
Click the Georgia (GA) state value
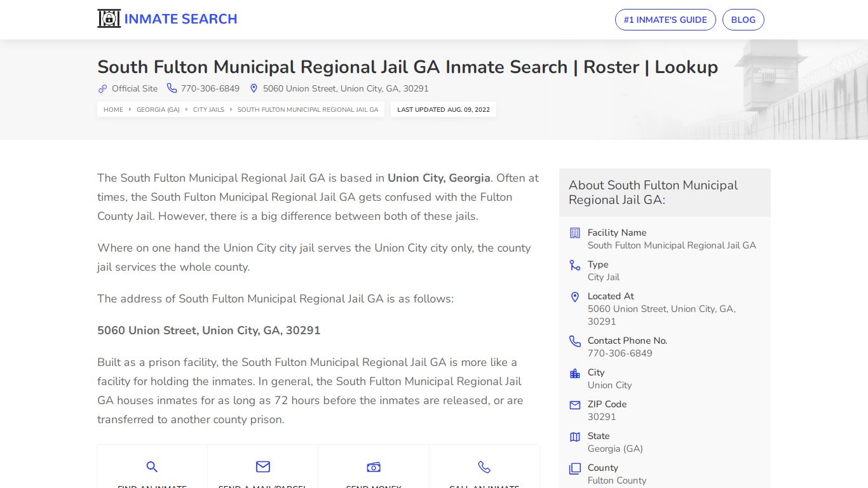click(615, 449)
